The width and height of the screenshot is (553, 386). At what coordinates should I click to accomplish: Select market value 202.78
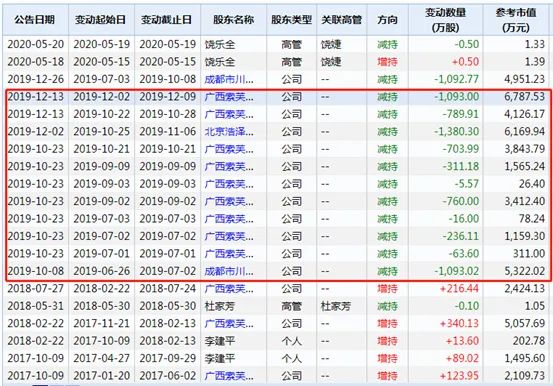pyautogui.click(x=529, y=341)
